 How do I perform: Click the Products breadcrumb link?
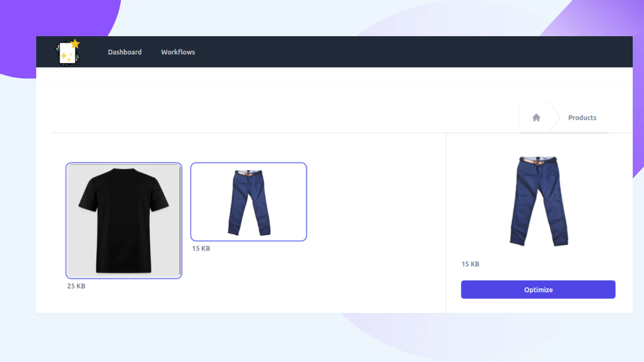(582, 117)
